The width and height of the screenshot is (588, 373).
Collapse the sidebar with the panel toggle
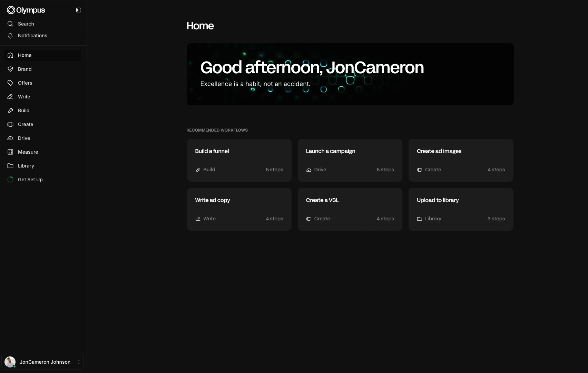(78, 10)
